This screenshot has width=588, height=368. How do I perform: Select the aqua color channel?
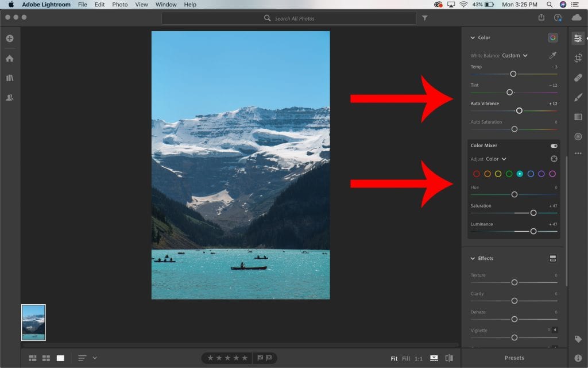coord(520,174)
